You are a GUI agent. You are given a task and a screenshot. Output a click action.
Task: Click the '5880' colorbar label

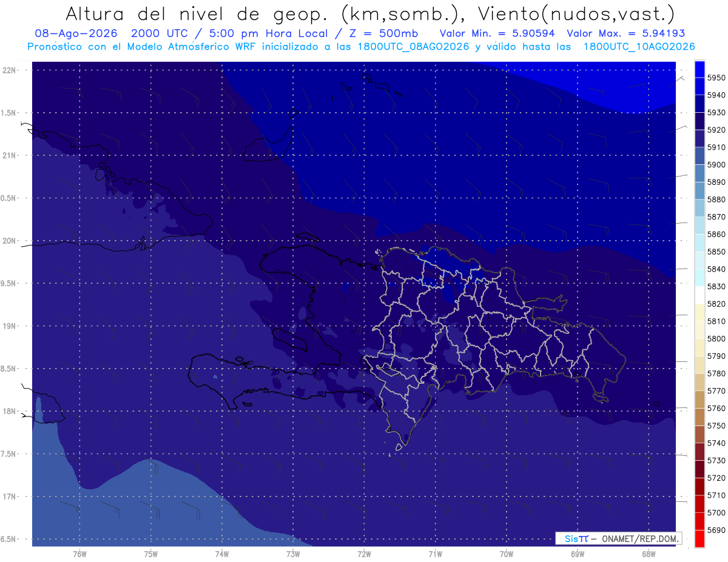[x=716, y=199]
